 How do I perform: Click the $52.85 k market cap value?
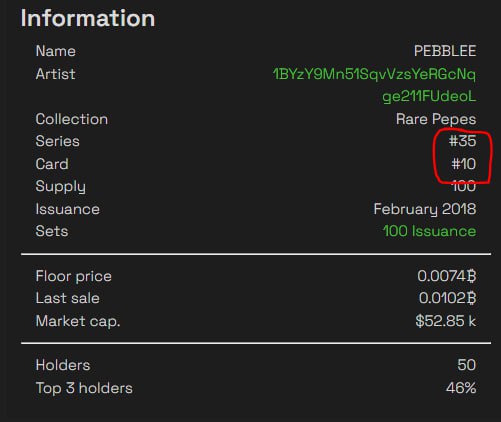446,321
